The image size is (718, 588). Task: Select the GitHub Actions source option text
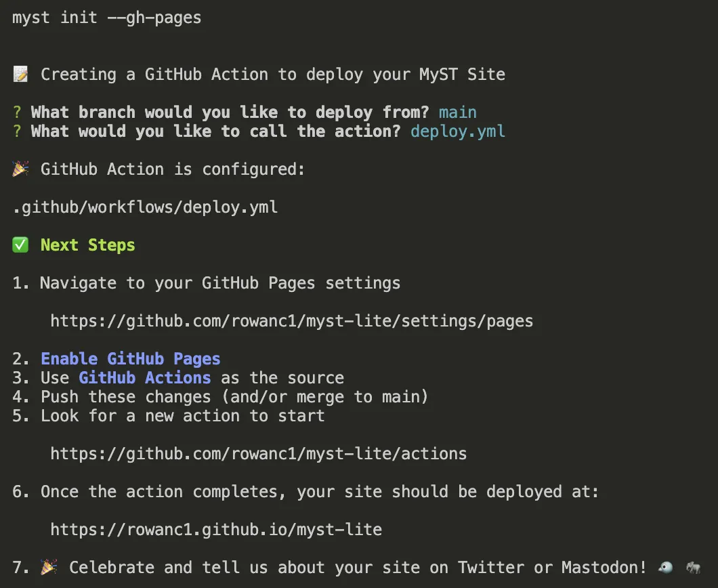(x=145, y=377)
